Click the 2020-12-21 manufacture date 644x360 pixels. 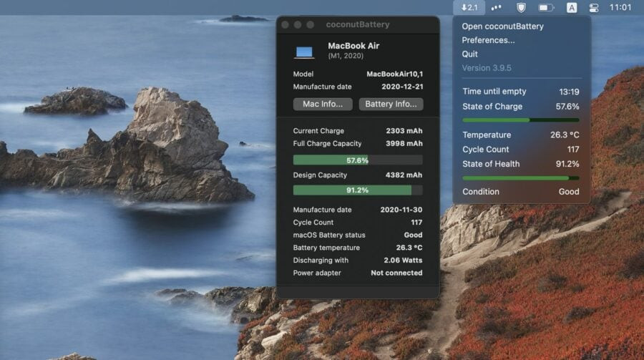tap(402, 87)
